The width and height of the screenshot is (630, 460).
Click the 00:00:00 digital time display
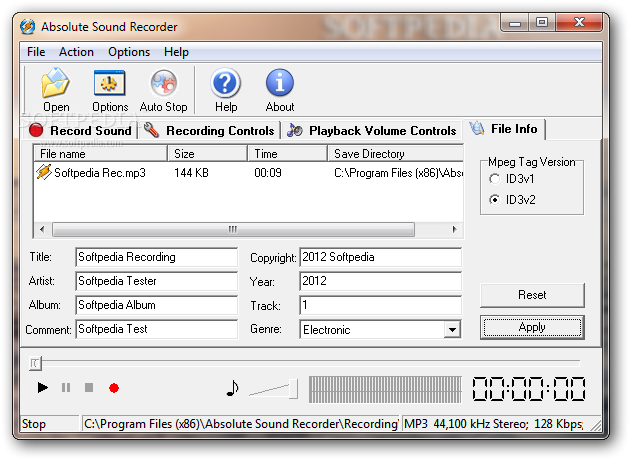pyautogui.click(x=529, y=388)
